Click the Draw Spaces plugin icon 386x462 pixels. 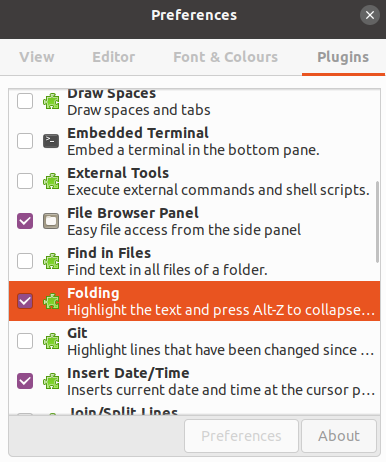(x=51, y=101)
